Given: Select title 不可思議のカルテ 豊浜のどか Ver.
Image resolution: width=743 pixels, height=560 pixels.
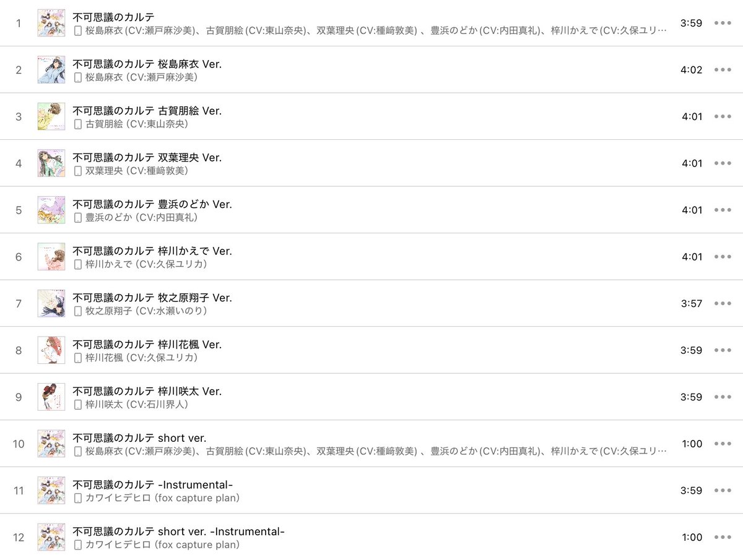Looking at the screenshot, I should click(x=152, y=204).
